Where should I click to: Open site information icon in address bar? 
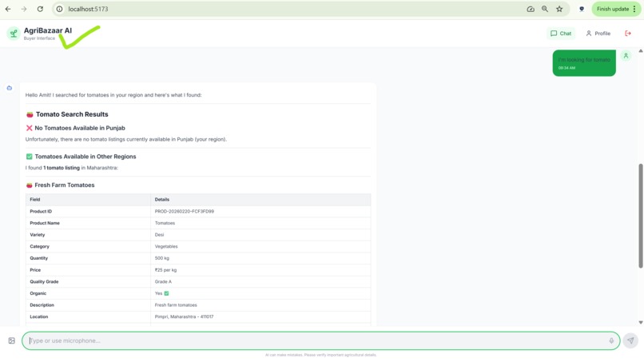pyautogui.click(x=60, y=9)
